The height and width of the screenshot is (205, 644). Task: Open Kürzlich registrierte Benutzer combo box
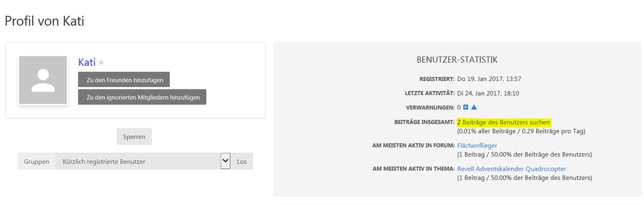pos(143,161)
